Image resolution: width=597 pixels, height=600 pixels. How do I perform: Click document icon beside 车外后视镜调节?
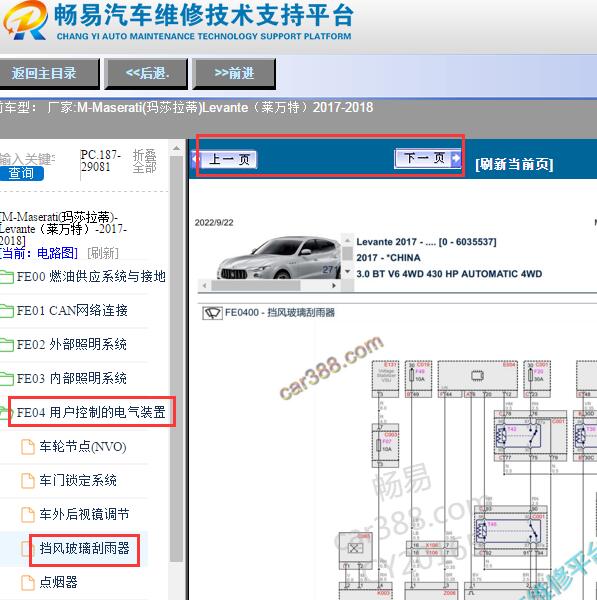[x=28, y=514]
